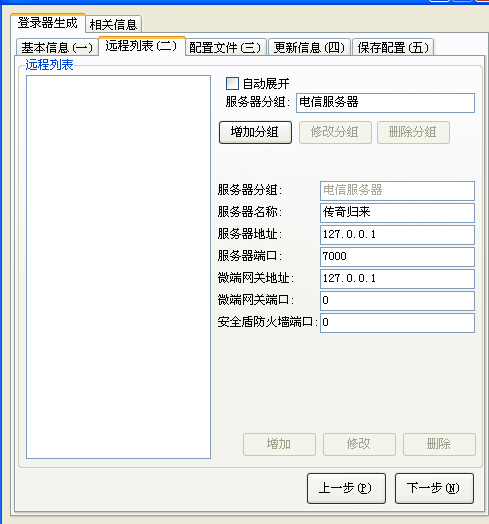Image resolution: width=489 pixels, height=524 pixels.
Task: Open the 基本信息 (一) tab
Action: (57, 47)
